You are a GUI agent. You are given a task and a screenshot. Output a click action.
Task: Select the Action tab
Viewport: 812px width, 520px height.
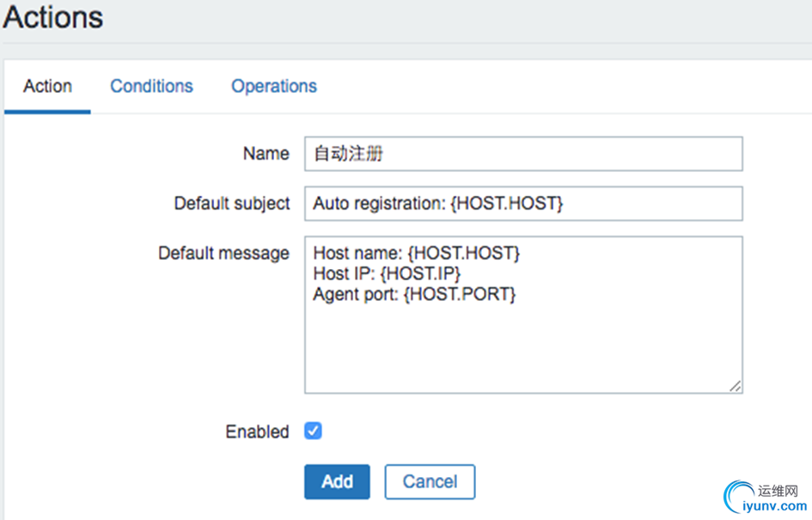coord(47,86)
